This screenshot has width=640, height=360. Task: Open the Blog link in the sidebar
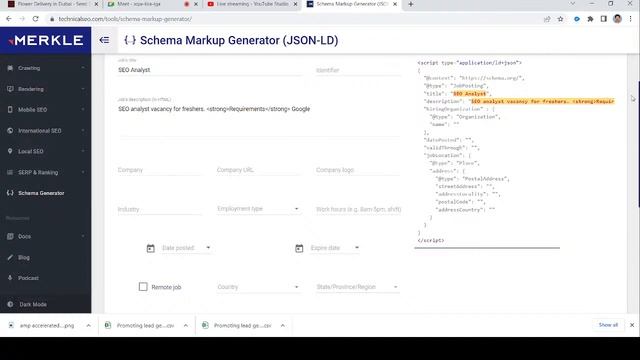click(x=46, y=257)
